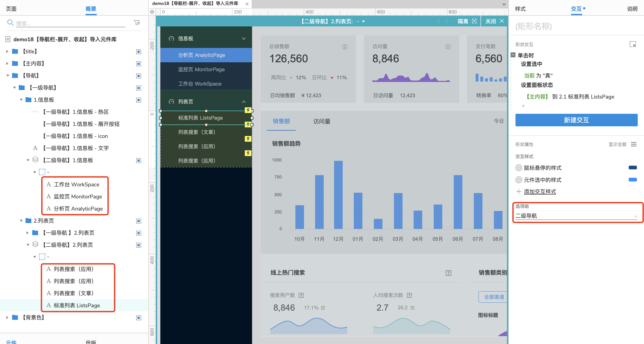This screenshot has width=644, height=344.
Task: Click the dynamic panel layers icon for 【二级导航】1.信息板
Action: (x=36, y=159)
